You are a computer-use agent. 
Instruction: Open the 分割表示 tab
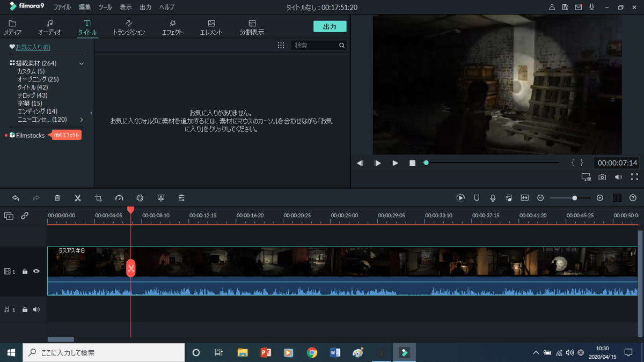[x=252, y=28]
